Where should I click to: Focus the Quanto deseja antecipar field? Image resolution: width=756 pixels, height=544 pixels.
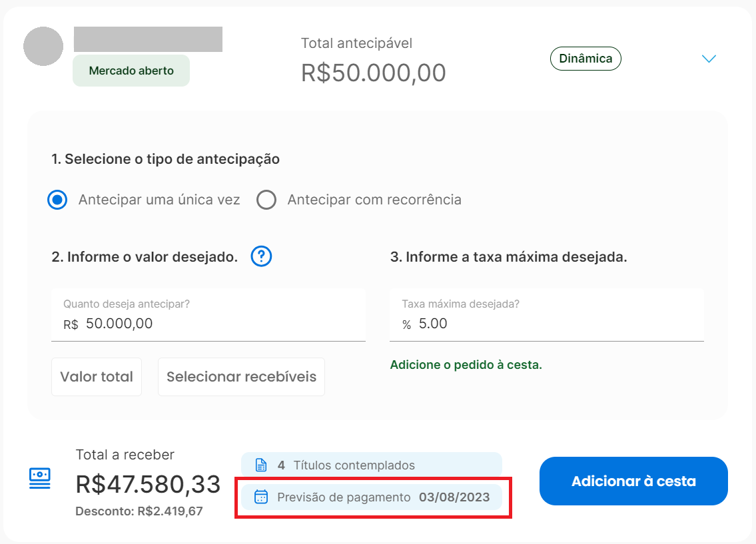tap(208, 315)
